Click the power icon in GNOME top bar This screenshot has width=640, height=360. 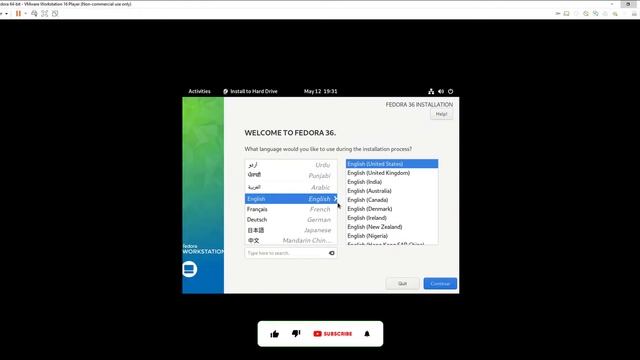tap(451, 91)
